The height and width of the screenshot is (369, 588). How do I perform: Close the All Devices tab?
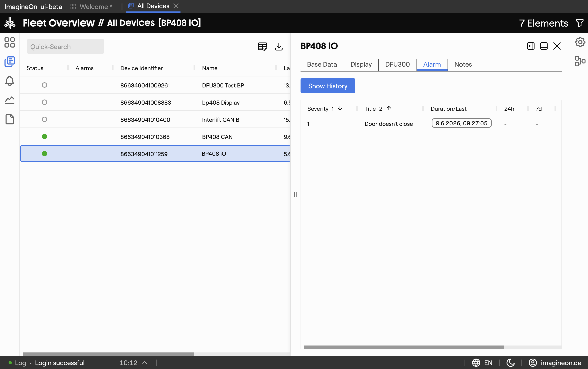[x=176, y=6]
